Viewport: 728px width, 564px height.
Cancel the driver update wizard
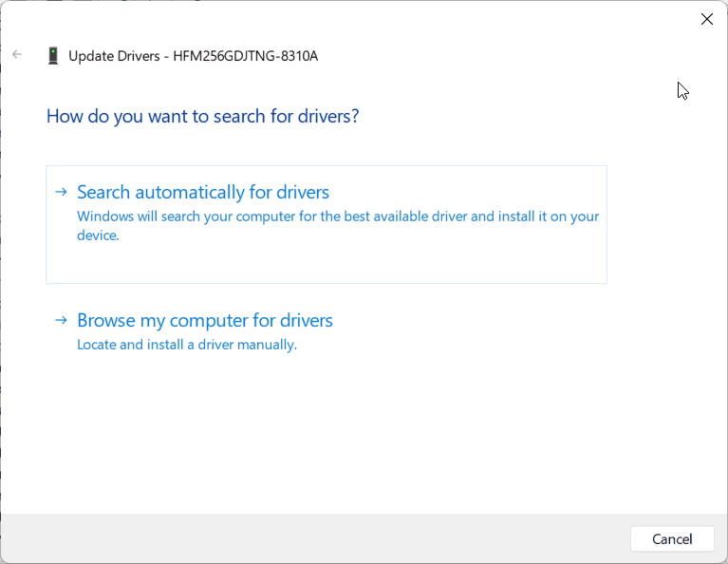pyautogui.click(x=672, y=539)
